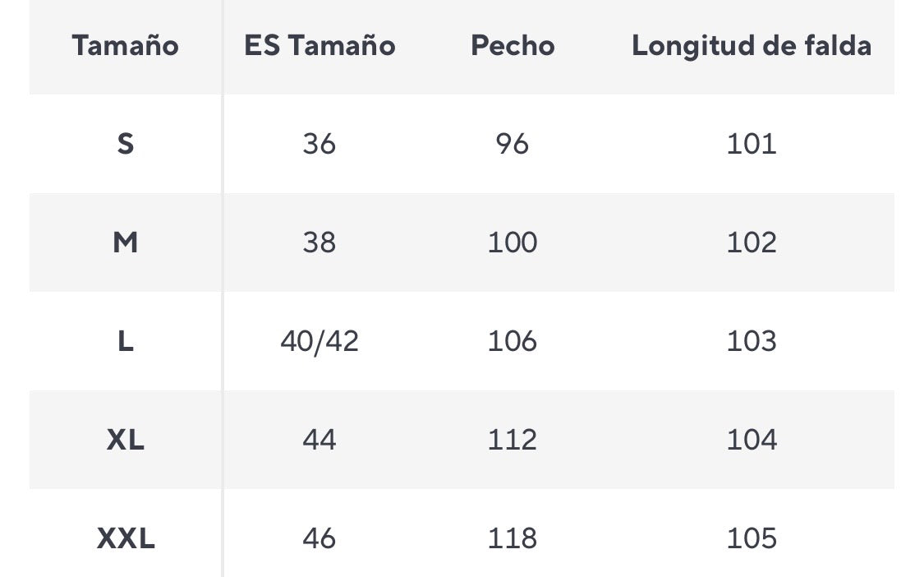The image size is (924, 577).
Task: Click ES size 38 cell
Action: [319, 242]
